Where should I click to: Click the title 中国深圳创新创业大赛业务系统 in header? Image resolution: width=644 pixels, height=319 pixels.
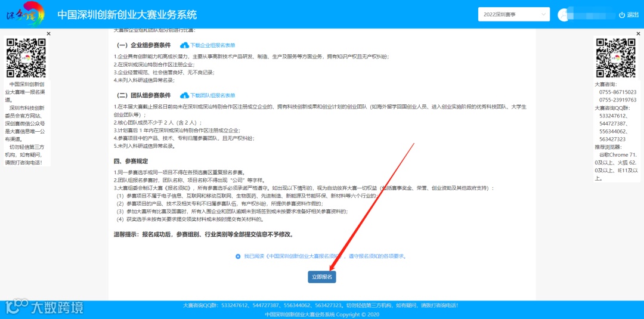(127, 14)
